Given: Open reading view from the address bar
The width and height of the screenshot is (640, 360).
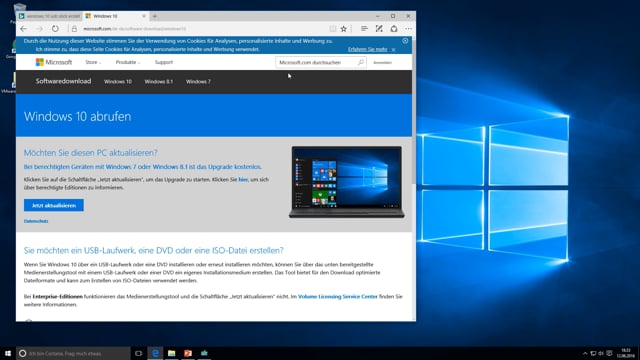Looking at the screenshot, I should click(333, 29).
